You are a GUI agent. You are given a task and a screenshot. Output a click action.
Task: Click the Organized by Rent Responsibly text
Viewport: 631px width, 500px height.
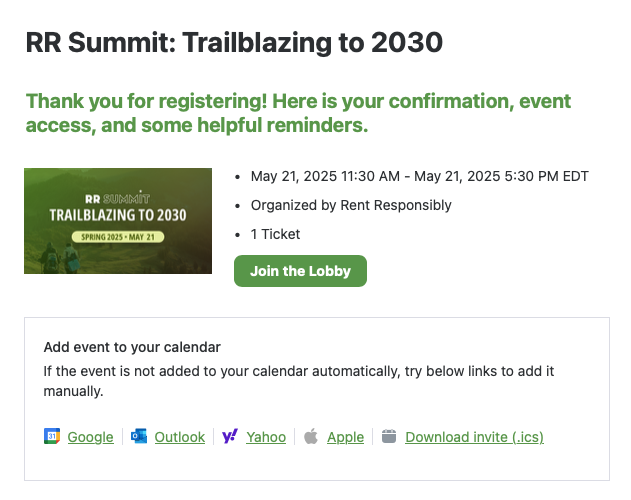click(351, 205)
